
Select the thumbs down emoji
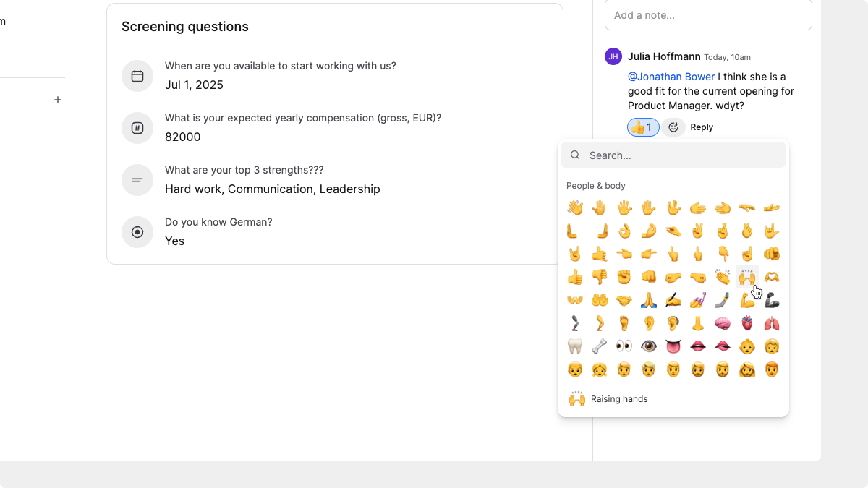599,277
